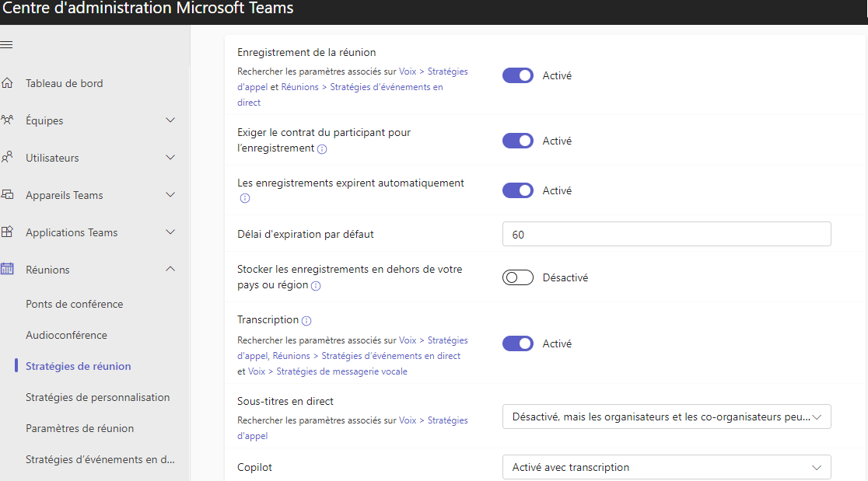The width and height of the screenshot is (868, 481).
Task: Click the Applications Teams icon
Action: [8, 232]
